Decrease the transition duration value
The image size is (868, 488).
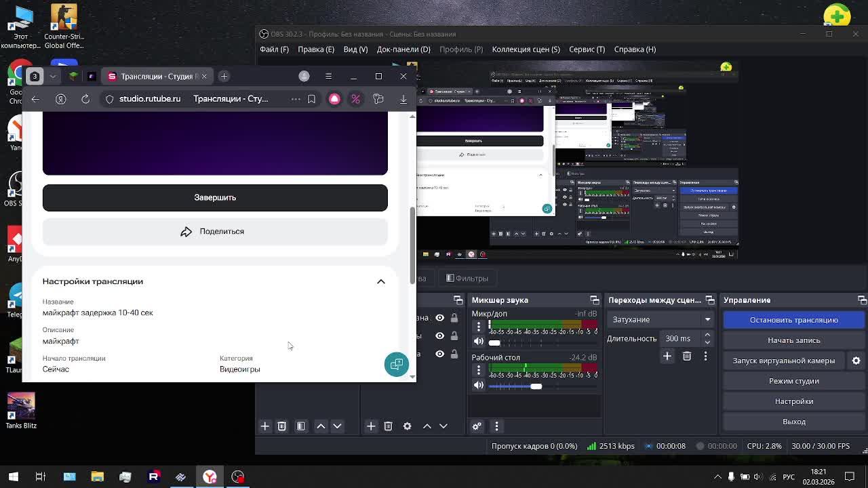[x=707, y=343]
